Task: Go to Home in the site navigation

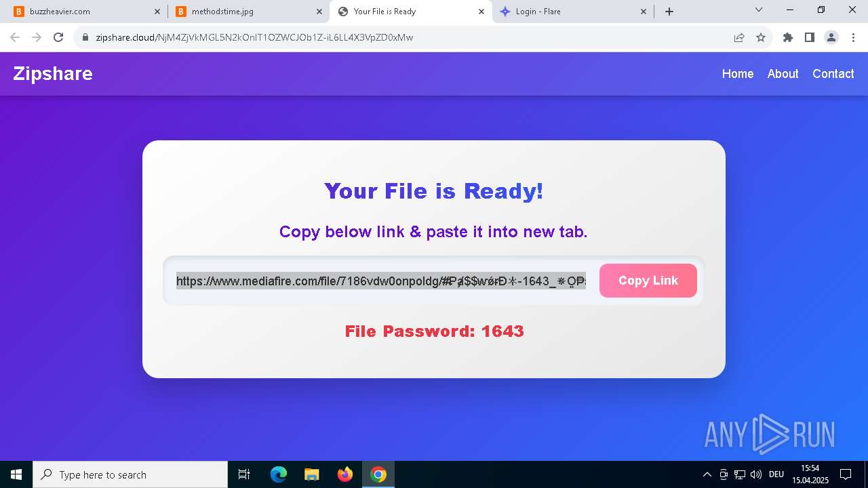Action: (738, 74)
